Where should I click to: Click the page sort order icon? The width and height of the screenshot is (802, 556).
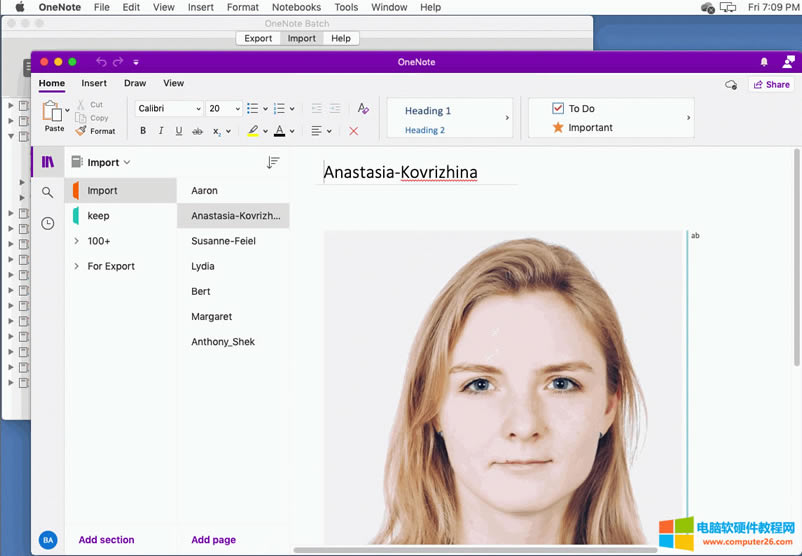point(273,162)
